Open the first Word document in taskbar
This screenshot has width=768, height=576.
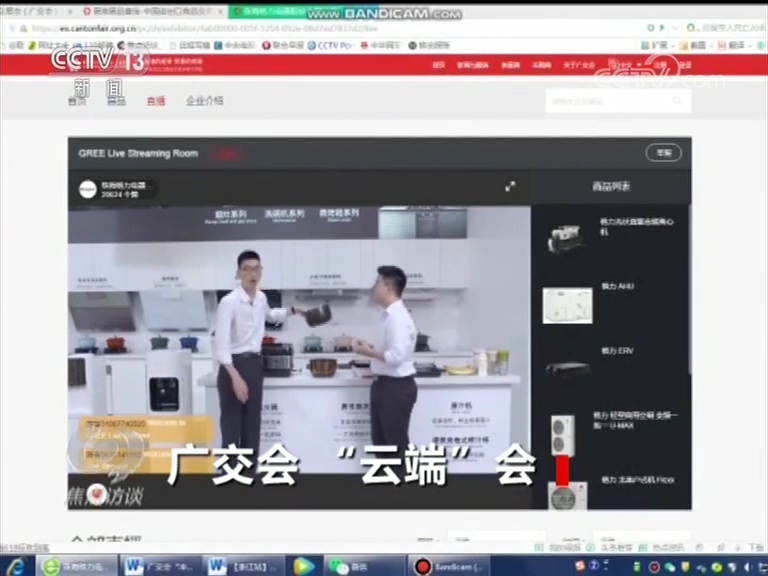click(x=160, y=566)
